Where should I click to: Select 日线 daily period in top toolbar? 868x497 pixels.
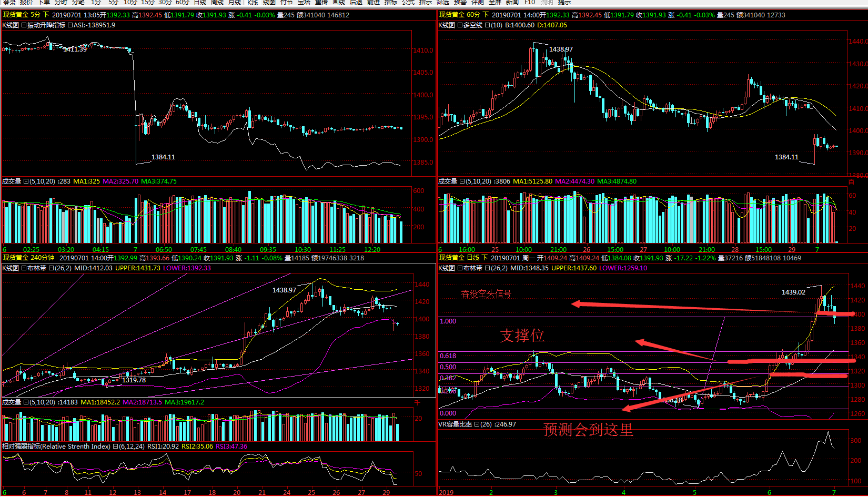click(x=200, y=2)
